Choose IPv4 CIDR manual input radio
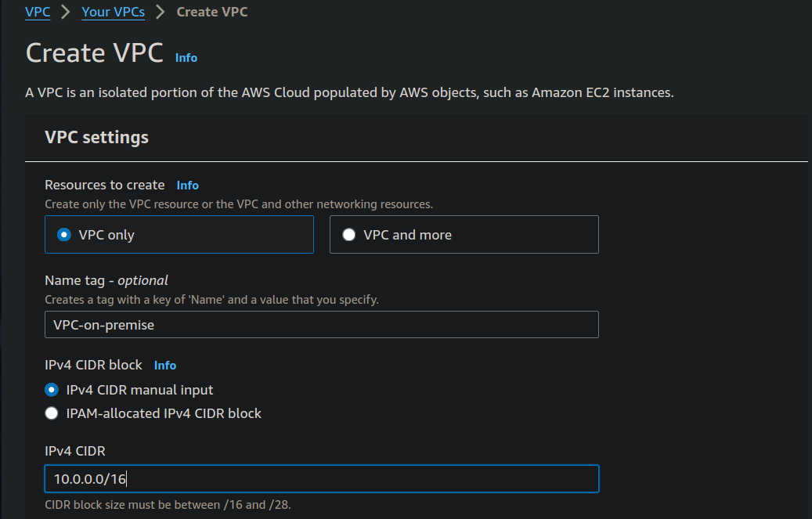 52,390
